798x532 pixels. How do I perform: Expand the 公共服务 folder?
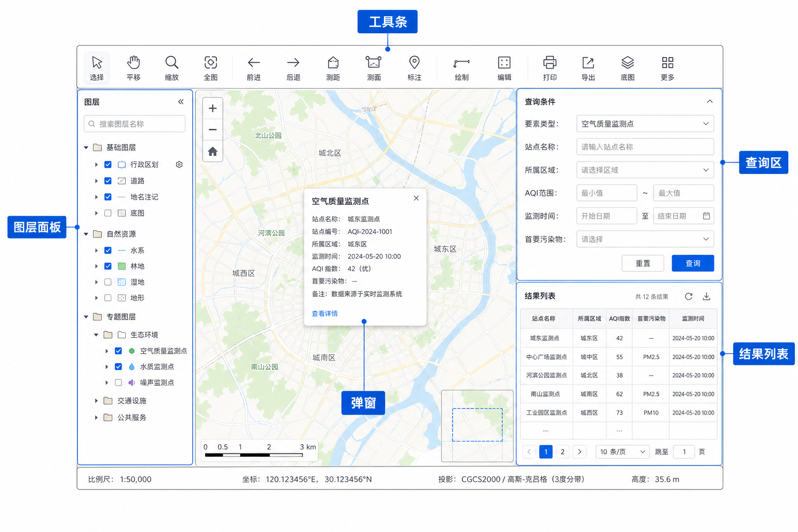[96, 418]
